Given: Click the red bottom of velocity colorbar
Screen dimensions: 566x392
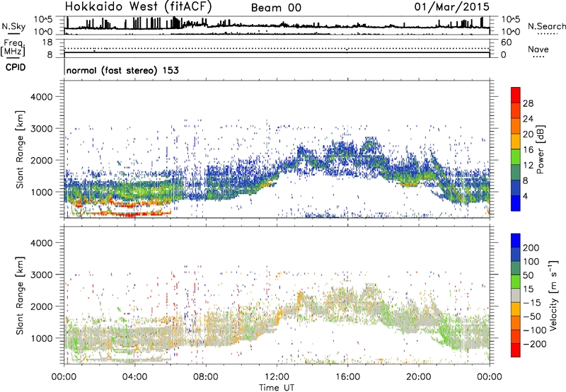Looking at the screenshot, I should click(x=516, y=350).
